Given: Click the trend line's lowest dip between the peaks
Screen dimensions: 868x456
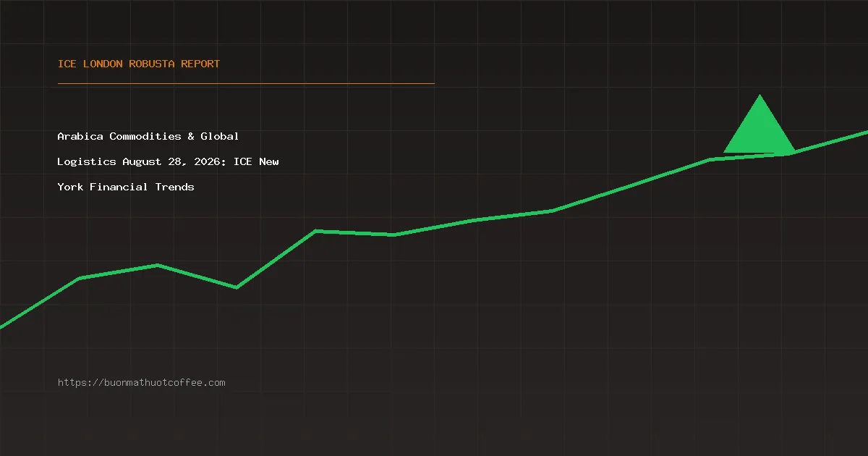Looking at the screenshot, I should pos(237,287).
